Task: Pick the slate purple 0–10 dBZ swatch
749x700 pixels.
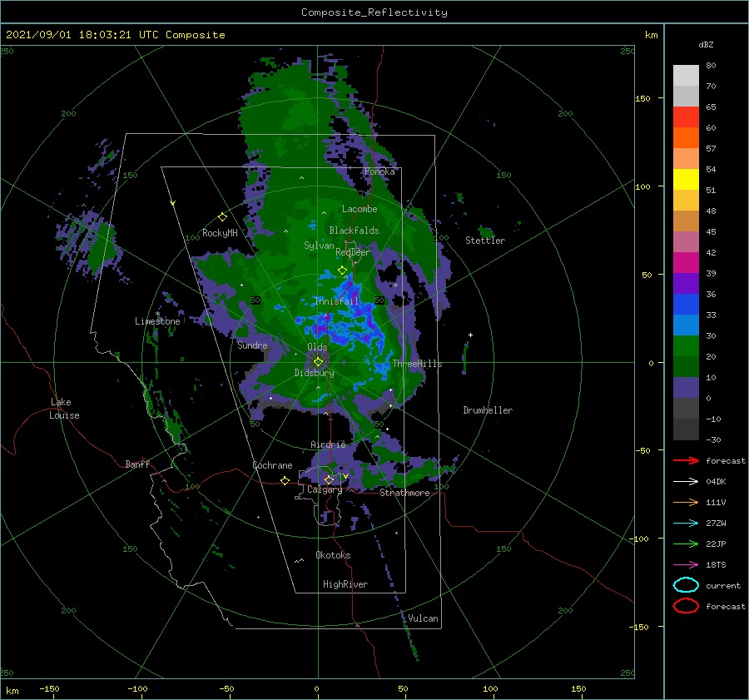Action: (686, 388)
